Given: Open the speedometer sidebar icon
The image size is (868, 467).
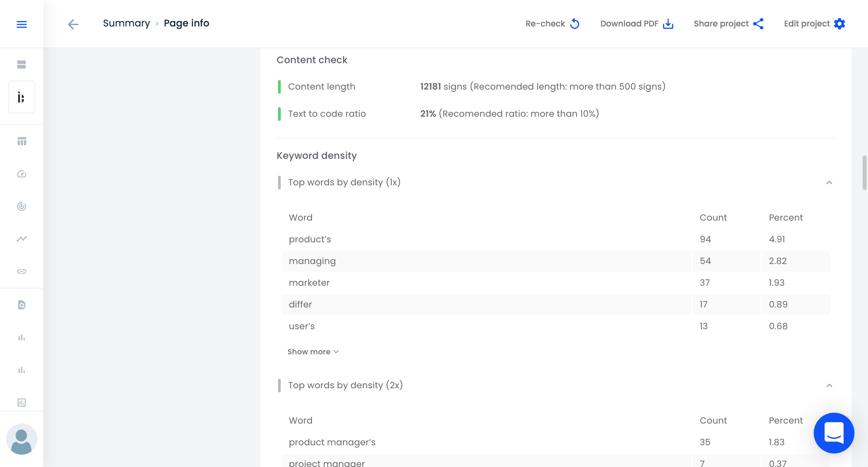Looking at the screenshot, I should coord(22,174).
